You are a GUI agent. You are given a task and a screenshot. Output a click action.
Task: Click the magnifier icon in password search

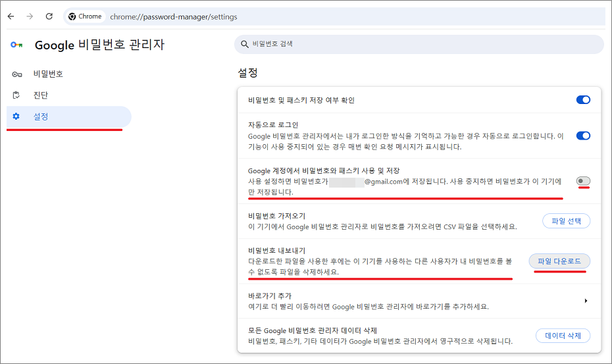click(x=245, y=44)
